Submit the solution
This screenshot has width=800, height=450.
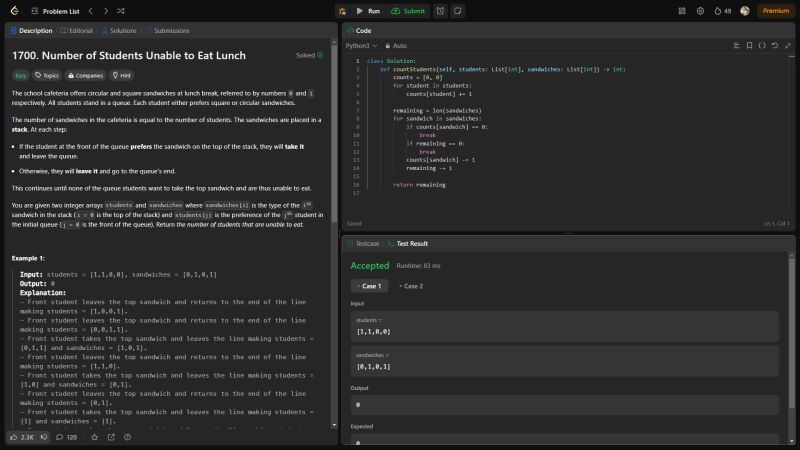(408, 11)
